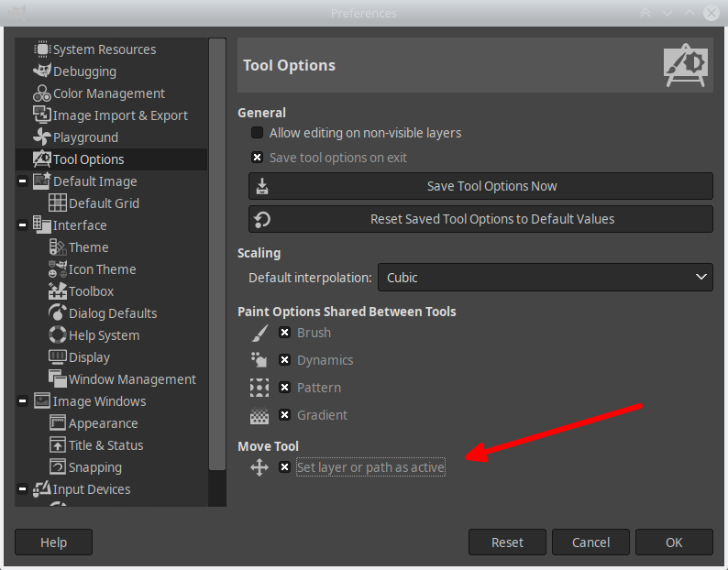This screenshot has height=570, width=728.
Task: Collapse the Interface tree node
Action: (22, 225)
